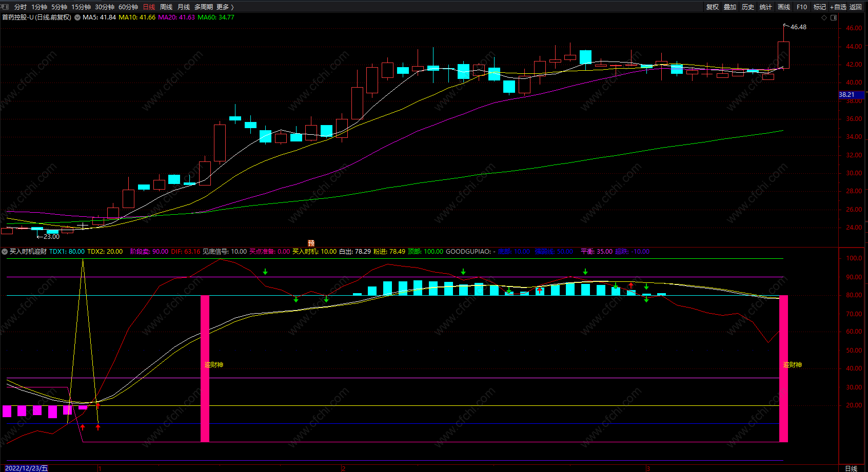Click the 46.48 high price marker
Image resolution: width=868 pixels, height=472 pixels.
point(798,27)
